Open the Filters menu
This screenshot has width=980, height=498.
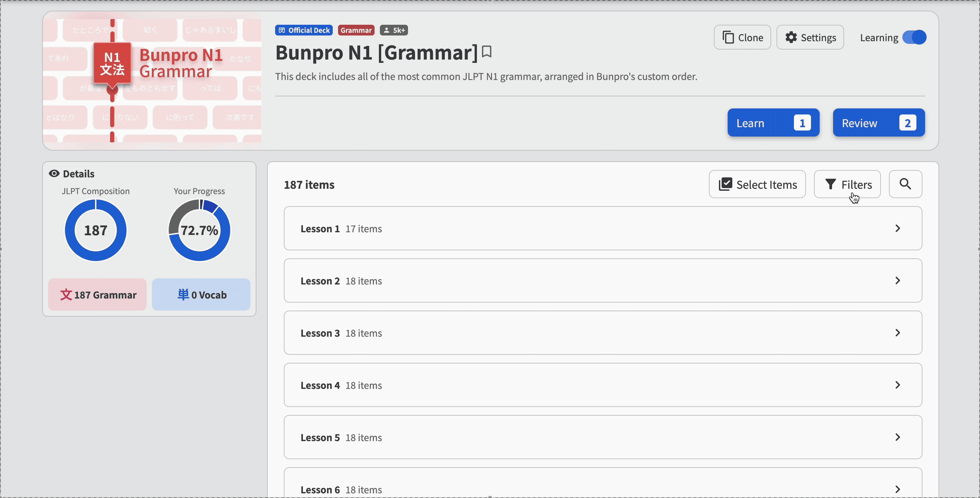pyautogui.click(x=847, y=184)
